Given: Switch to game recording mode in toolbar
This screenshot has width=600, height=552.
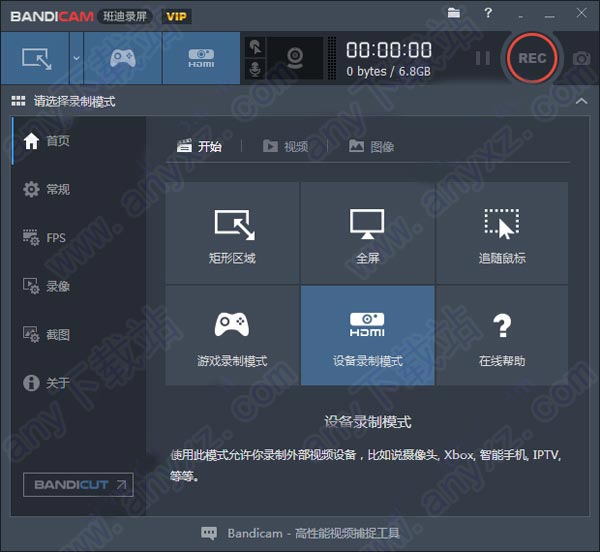Looking at the screenshot, I should tap(123, 58).
